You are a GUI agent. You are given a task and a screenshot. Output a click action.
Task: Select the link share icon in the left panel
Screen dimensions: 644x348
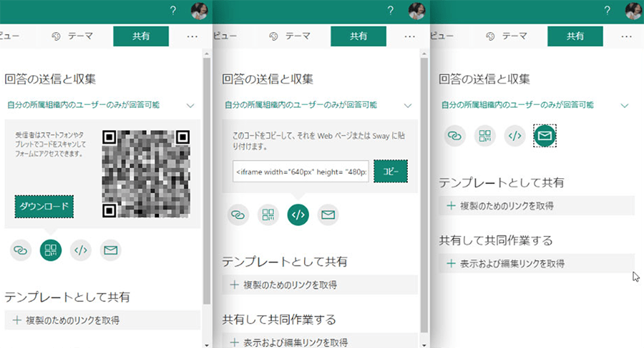[21, 250]
